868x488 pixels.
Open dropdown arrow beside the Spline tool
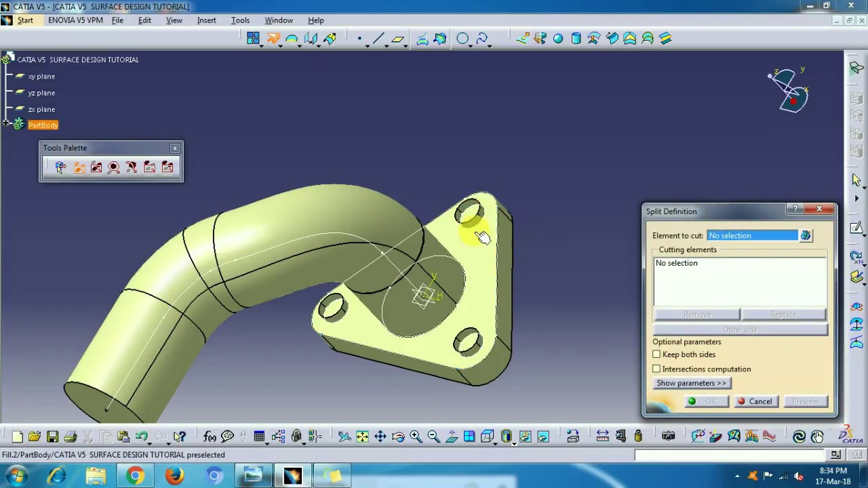[490, 45]
